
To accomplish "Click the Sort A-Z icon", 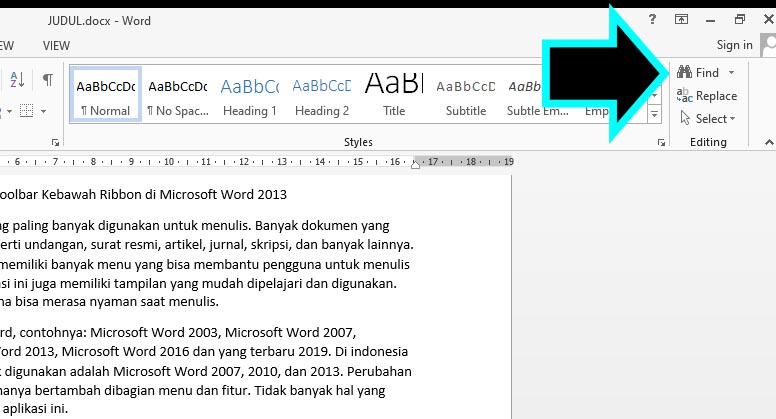I will click(x=18, y=80).
